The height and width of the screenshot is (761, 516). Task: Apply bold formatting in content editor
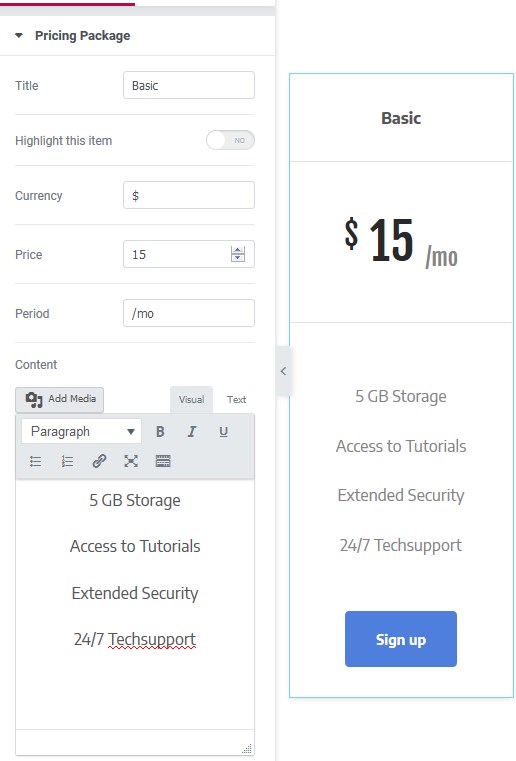click(x=160, y=431)
